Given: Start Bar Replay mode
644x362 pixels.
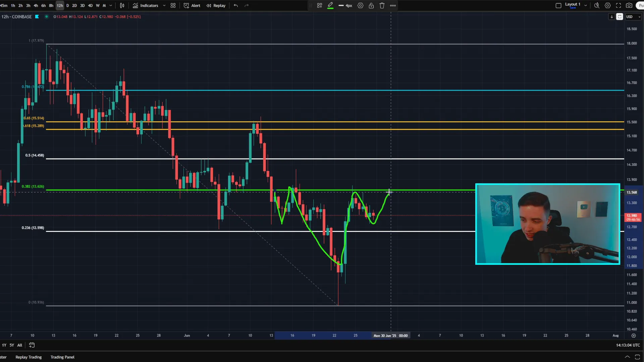Looking at the screenshot, I should (216, 5).
